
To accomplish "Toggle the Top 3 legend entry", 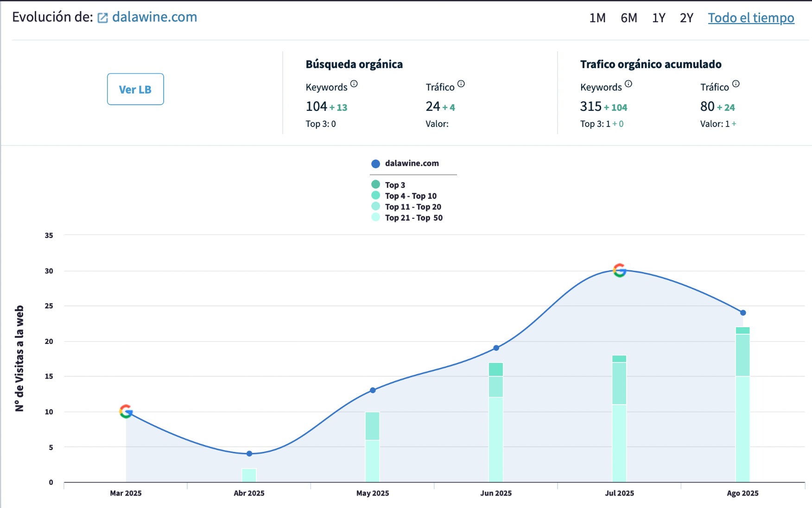I will (x=394, y=184).
